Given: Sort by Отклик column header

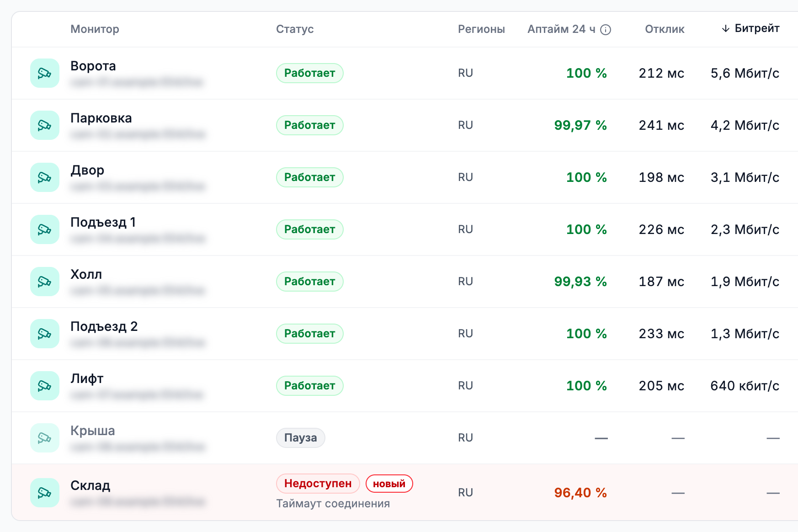Looking at the screenshot, I should coord(665,29).
